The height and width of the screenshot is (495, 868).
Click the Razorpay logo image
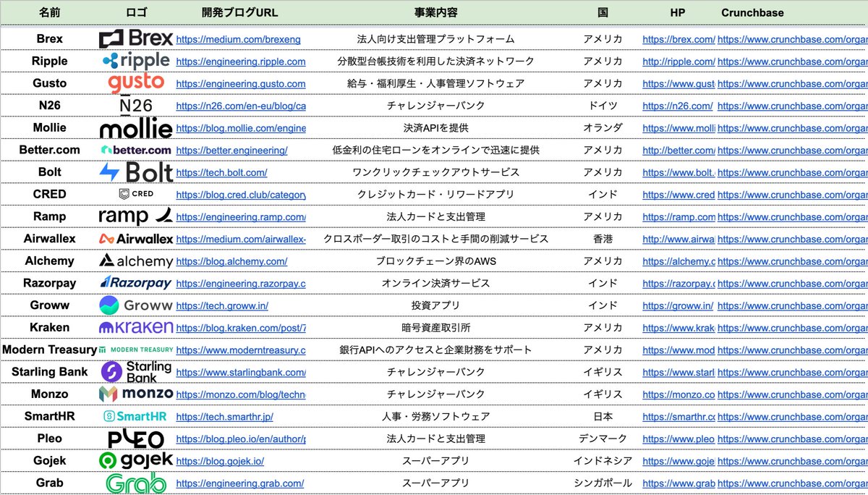pos(136,283)
